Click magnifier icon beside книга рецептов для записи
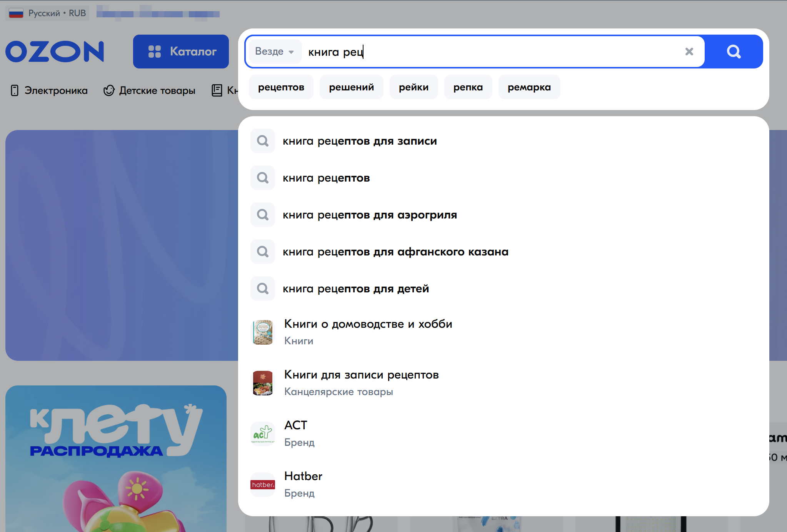Image resolution: width=787 pixels, height=532 pixels. pos(263,141)
